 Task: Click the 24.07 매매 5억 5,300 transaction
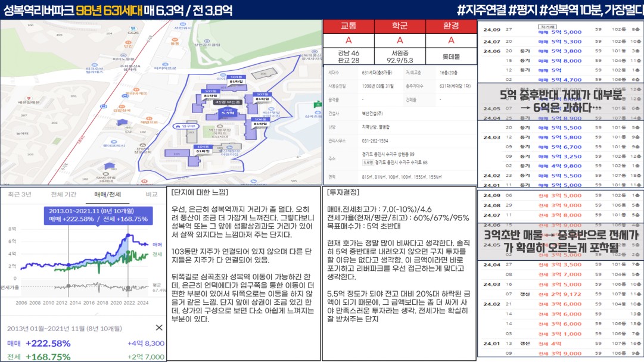(x=560, y=42)
